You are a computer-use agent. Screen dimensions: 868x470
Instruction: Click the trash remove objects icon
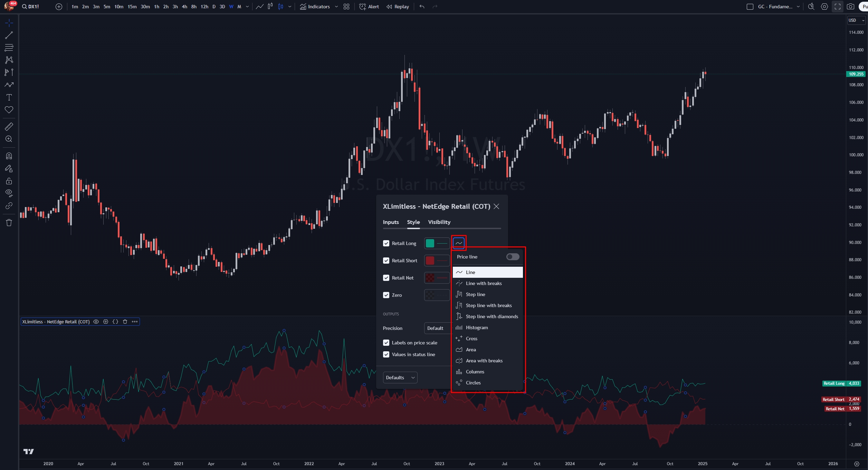(9, 223)
